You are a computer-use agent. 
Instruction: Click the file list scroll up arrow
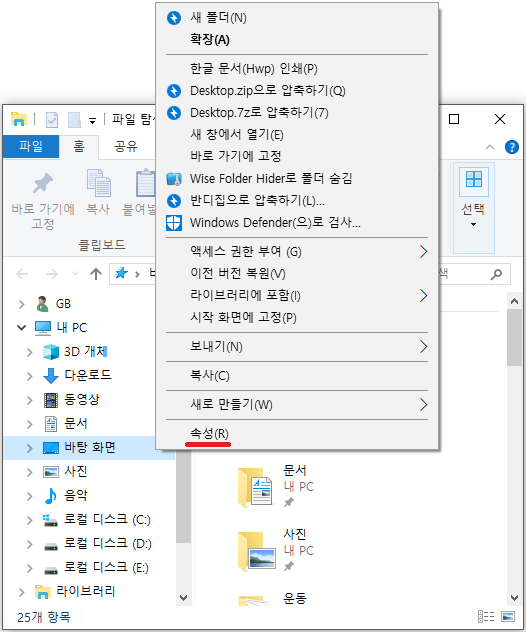(514, 301)
